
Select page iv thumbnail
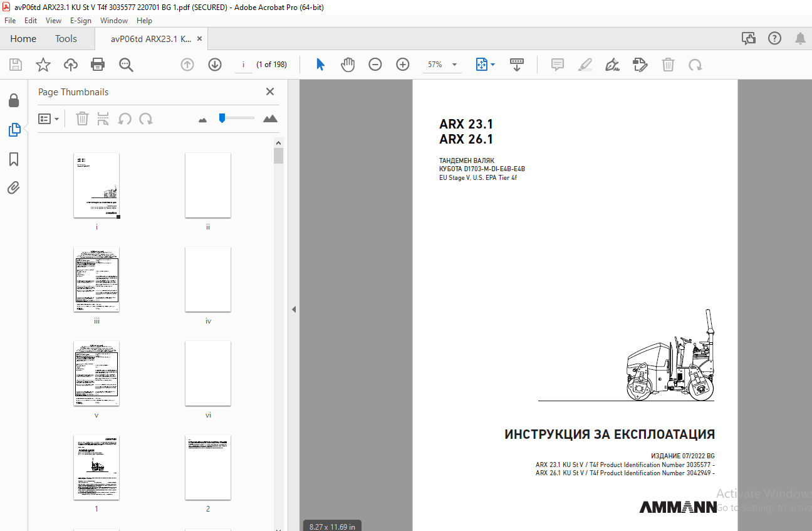coord(208,280)
